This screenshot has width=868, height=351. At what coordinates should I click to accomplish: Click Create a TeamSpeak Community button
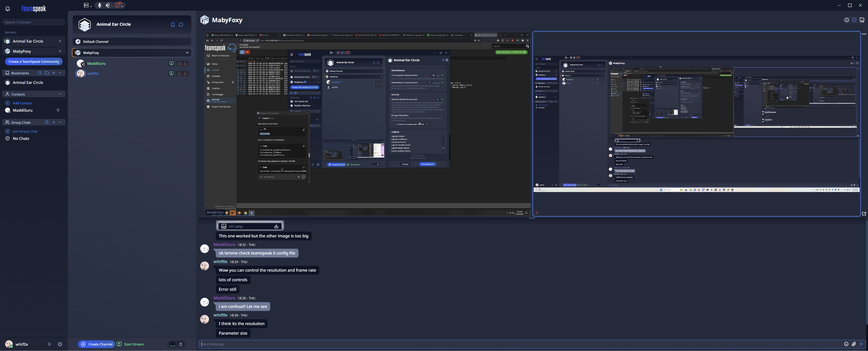34,61
